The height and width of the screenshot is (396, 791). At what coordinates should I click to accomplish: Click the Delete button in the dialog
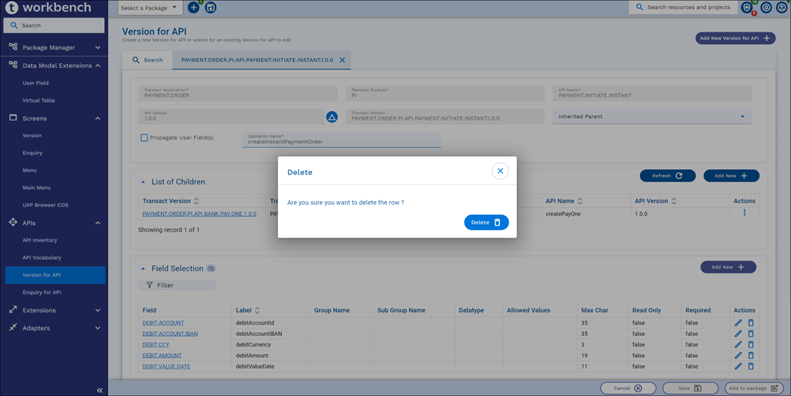point(486,222)
